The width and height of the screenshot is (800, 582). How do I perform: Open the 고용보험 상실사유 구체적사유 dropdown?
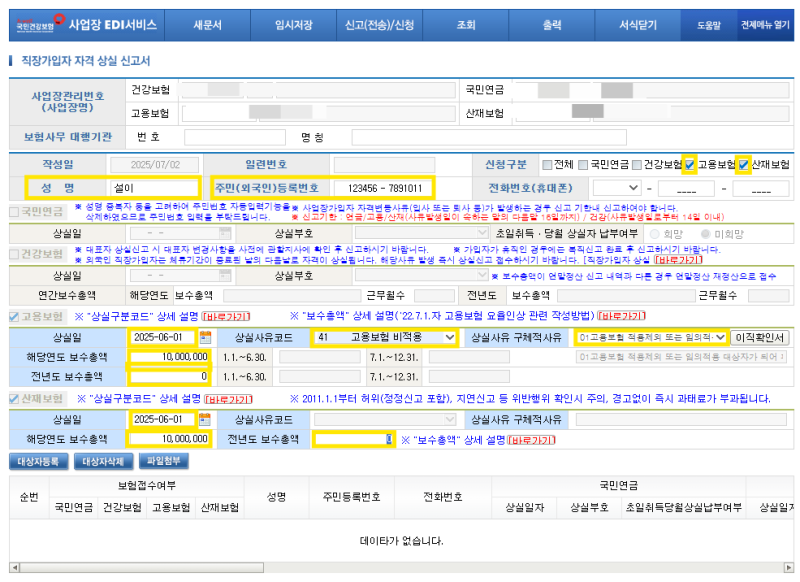pos(651,337)
